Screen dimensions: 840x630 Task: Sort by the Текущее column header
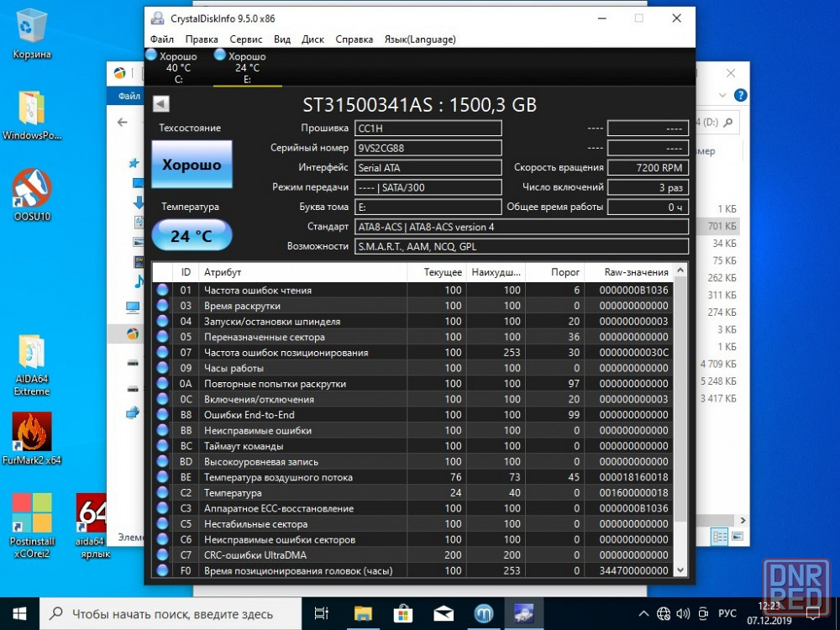437,272
